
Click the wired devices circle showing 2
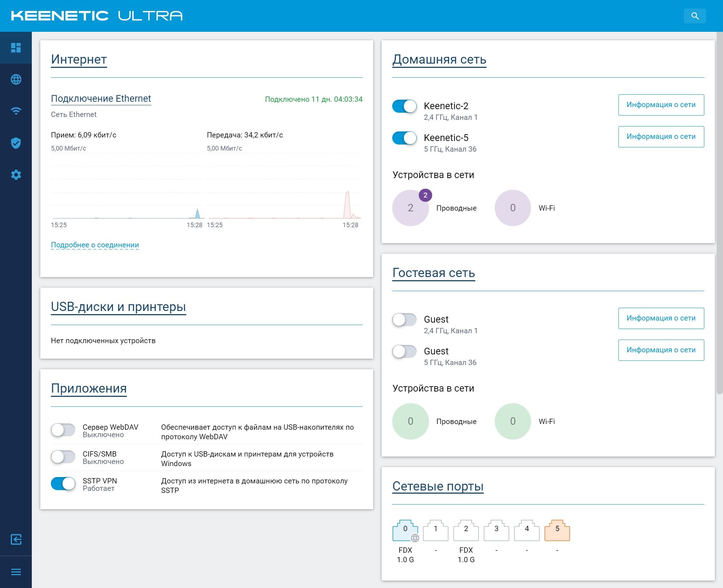pyautogui.click(x=410, y=208)
